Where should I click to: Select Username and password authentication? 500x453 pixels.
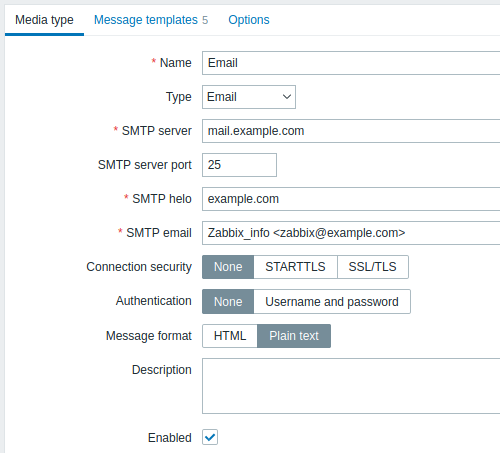(332, 302)
